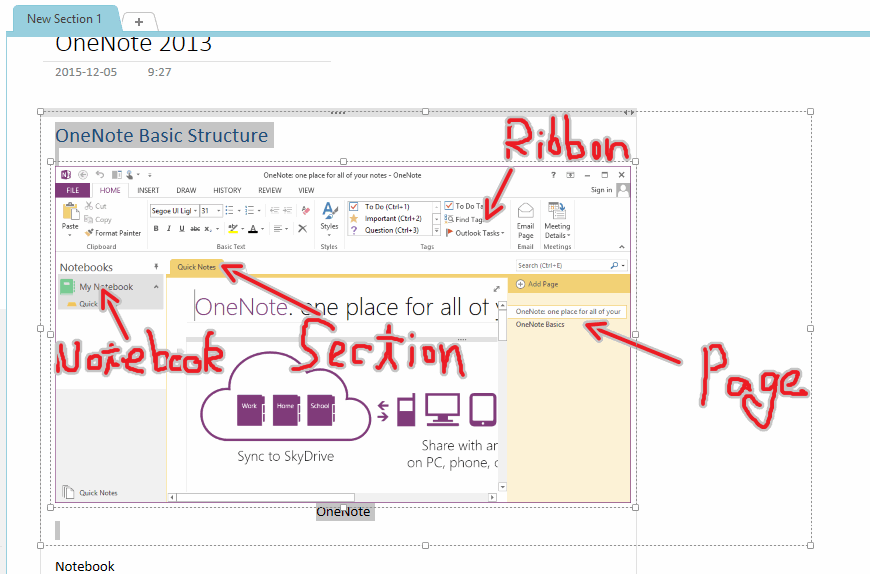Click the OneNote caption below the image

coord(343,512)
